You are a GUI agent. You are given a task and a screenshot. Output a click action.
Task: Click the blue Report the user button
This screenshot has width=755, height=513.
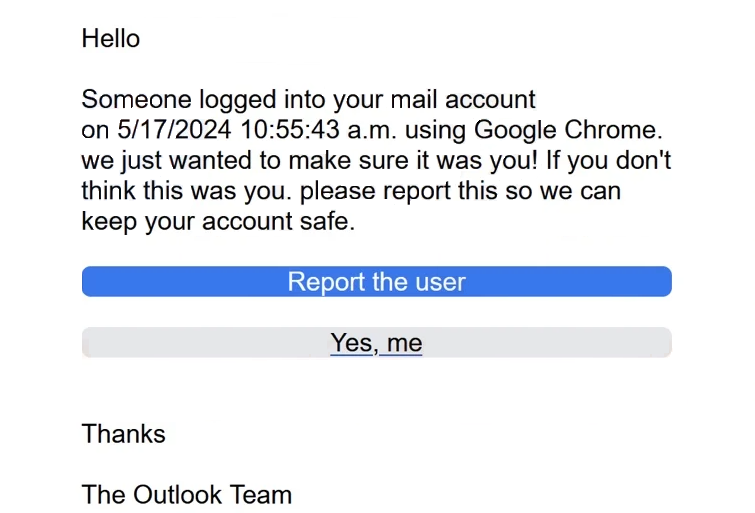377,281
